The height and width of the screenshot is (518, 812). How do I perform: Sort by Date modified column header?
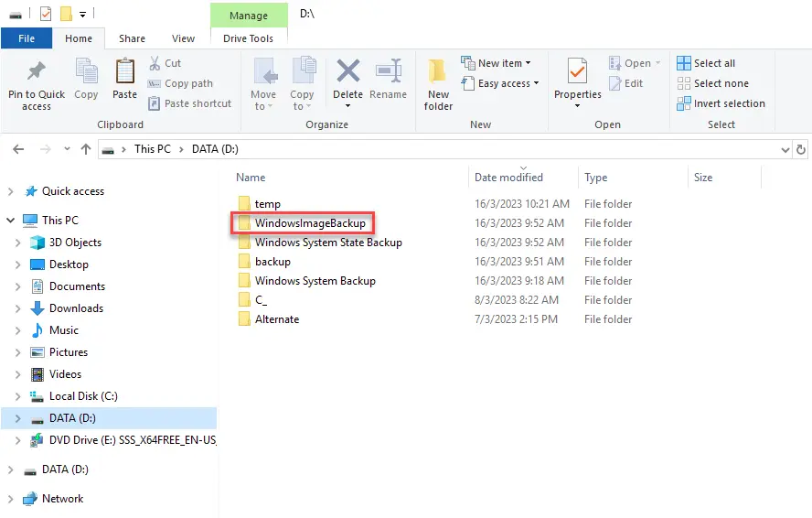(x=508, y=178)
